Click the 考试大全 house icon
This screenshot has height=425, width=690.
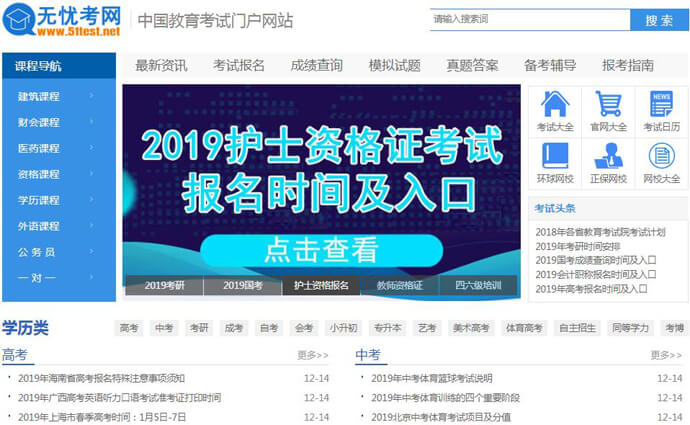[555, 105]
